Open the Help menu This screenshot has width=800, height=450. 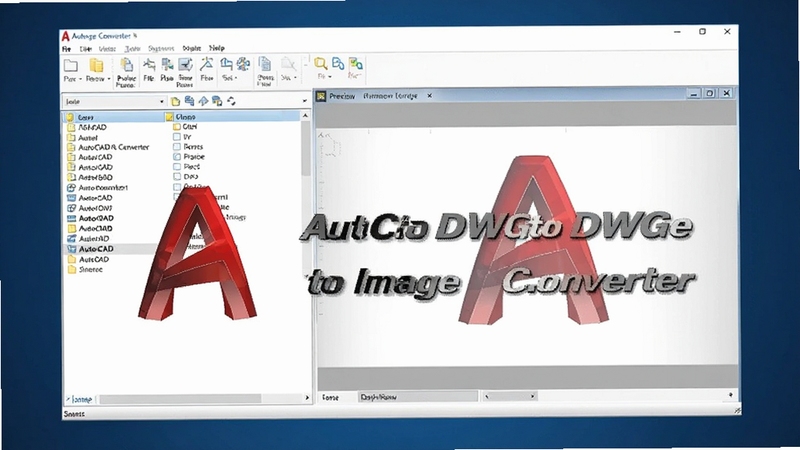(x=216, y=48)
